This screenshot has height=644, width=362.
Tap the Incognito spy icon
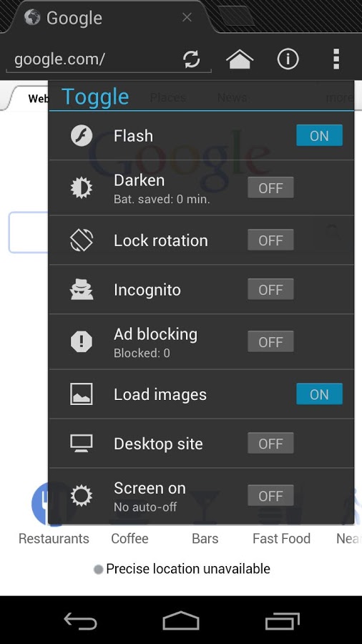82,290
